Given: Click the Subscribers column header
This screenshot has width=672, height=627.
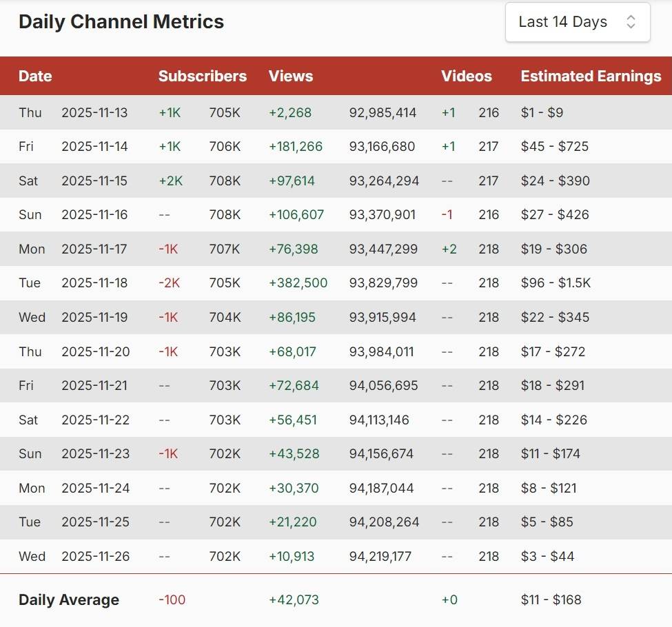Looking at the screenshot, I should click(202, 76).
